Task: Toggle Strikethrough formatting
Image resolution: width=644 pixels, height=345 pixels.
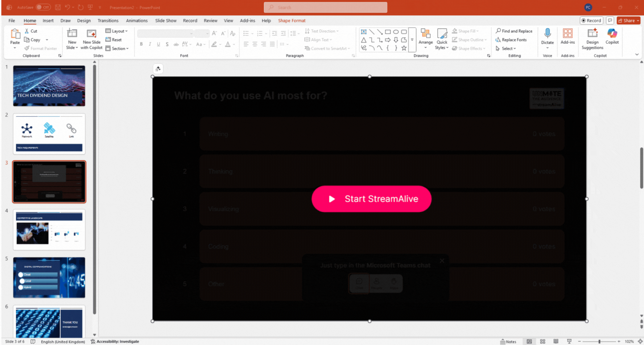Action: pos(176,44)
